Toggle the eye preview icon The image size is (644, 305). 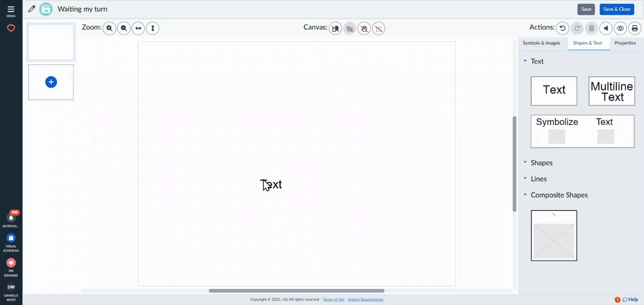tap(620, 28)
